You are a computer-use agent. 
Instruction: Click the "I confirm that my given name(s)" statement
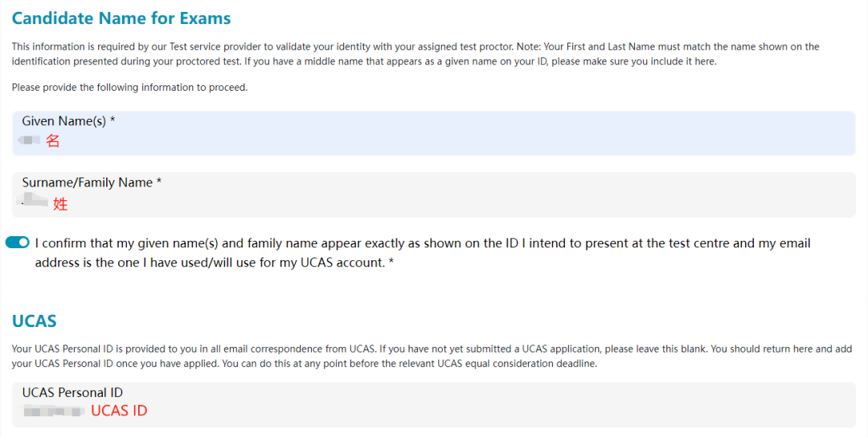click(x=422, y=243)
